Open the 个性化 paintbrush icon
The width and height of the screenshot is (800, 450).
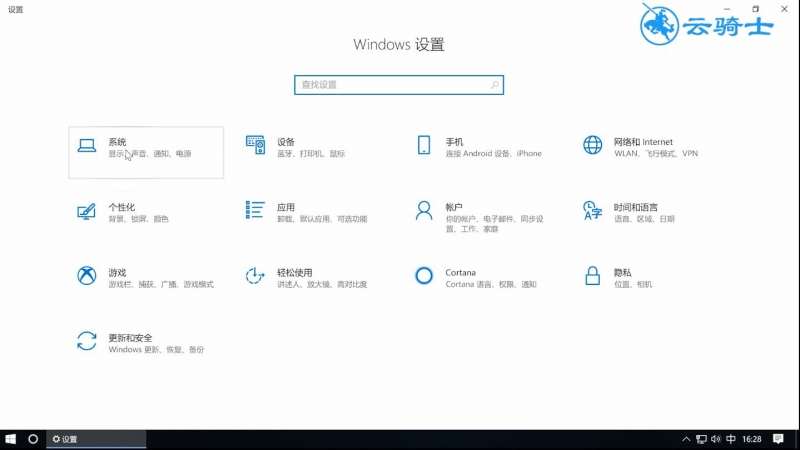(x=86, y=211)
